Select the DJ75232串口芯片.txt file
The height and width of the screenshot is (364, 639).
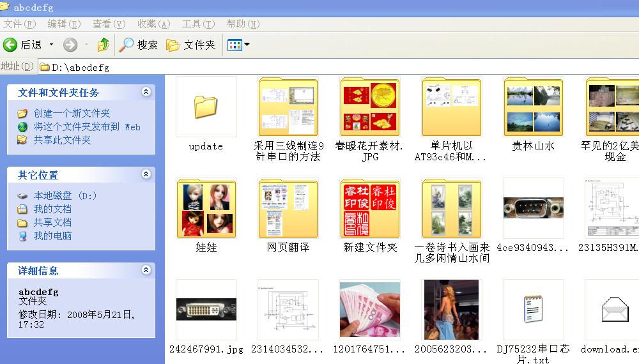(533, 310)
